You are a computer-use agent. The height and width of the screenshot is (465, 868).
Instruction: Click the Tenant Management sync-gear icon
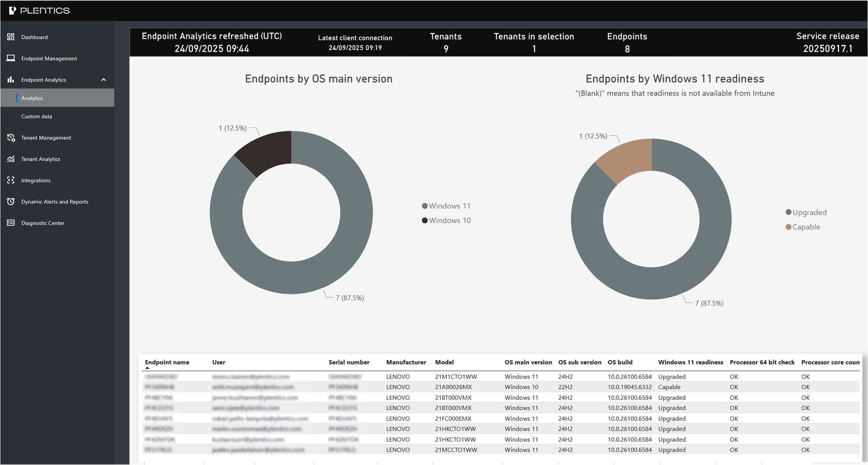point(11,138)
